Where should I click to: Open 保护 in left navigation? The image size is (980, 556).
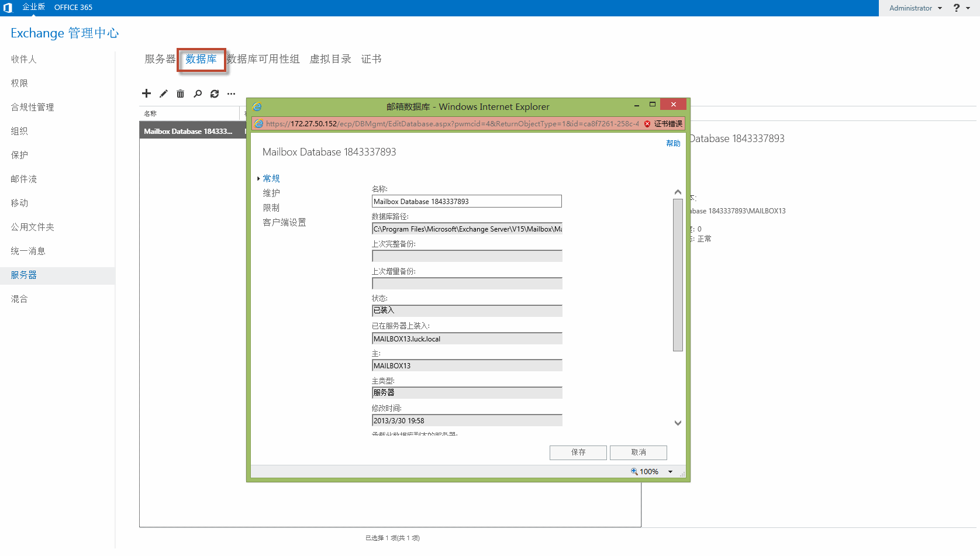pyautogui.click(x=19, y=155)
